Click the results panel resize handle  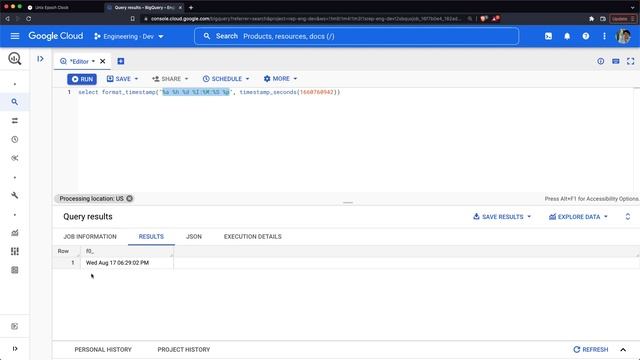tap(348, 202)
